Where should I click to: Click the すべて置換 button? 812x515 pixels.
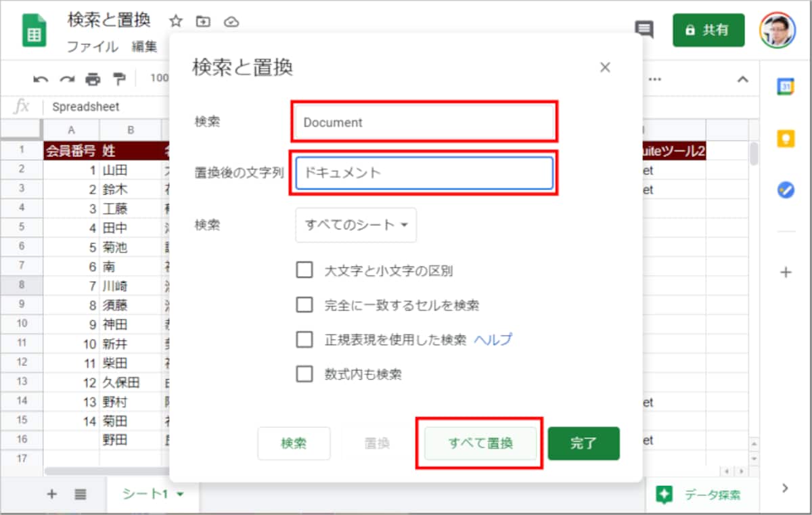[480, 443]
